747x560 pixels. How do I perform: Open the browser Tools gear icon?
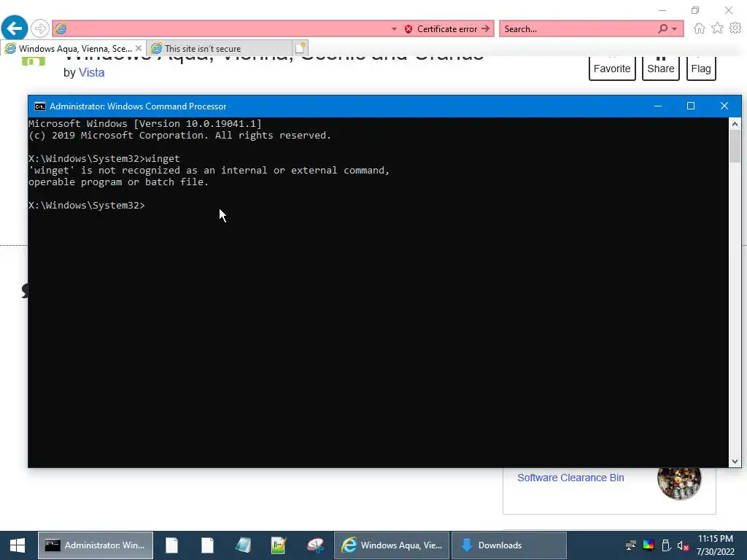[x=735, y=28]
